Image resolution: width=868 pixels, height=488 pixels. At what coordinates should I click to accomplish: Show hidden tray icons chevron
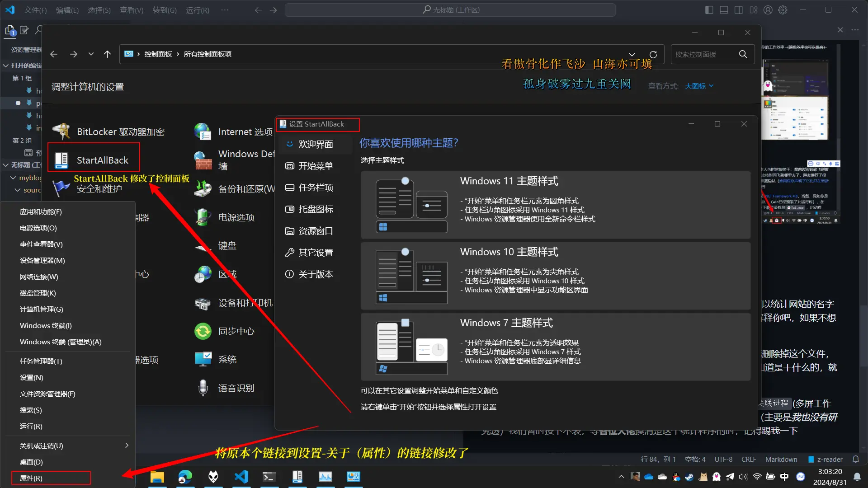coord(621,477)
